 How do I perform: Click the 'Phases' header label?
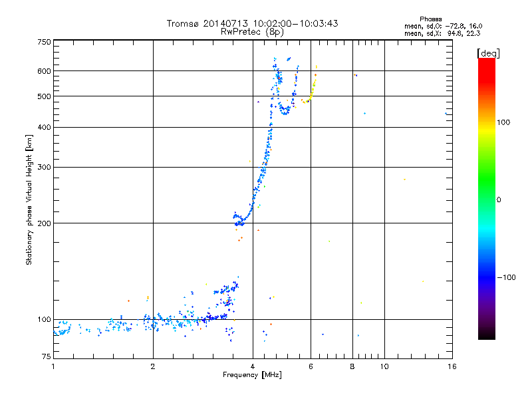(x=430, y=19)
